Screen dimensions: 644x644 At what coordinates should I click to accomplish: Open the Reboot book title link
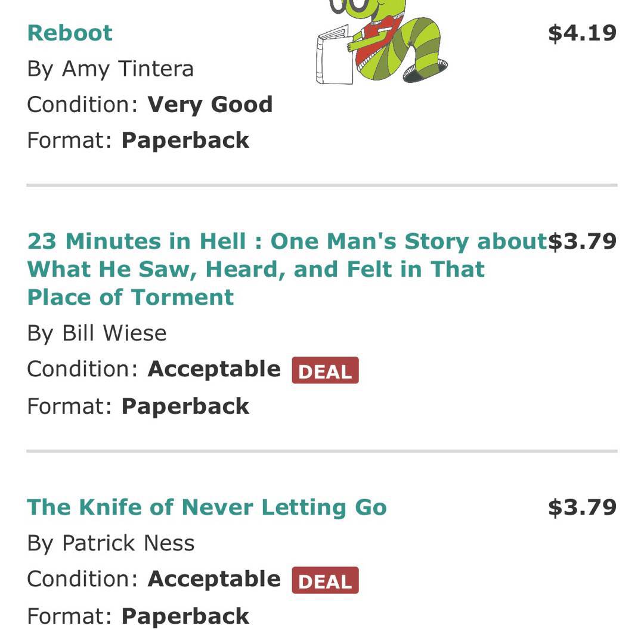[70, 33]
